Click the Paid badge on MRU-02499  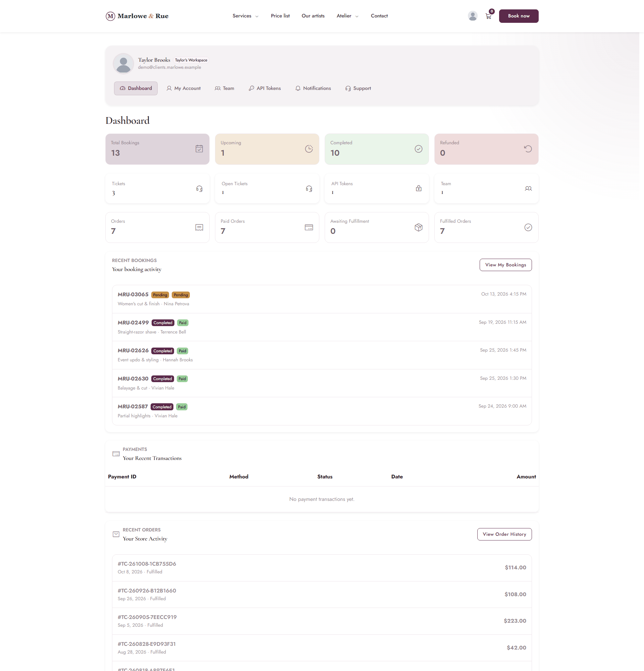coord(183,323)
